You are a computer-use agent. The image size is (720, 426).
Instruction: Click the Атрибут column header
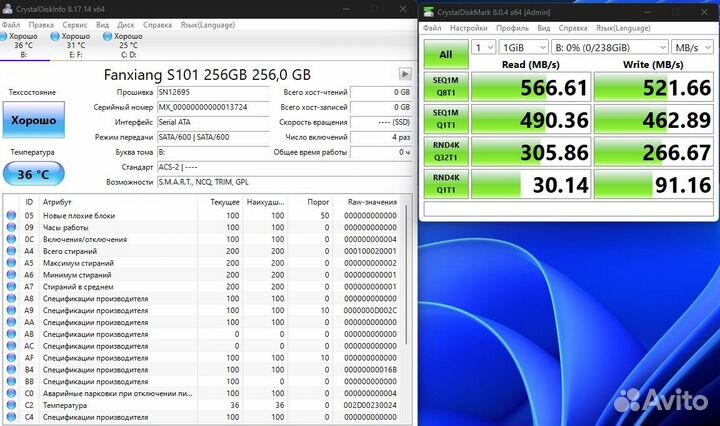point(57,202)
